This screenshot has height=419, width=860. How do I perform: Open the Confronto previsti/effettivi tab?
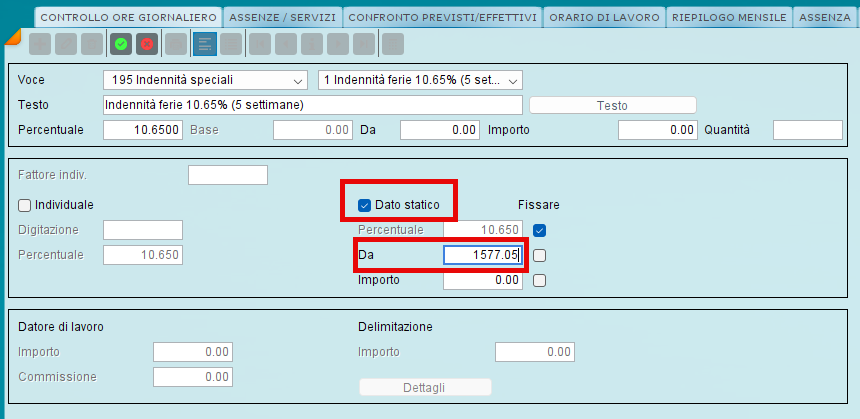(442, 17)
